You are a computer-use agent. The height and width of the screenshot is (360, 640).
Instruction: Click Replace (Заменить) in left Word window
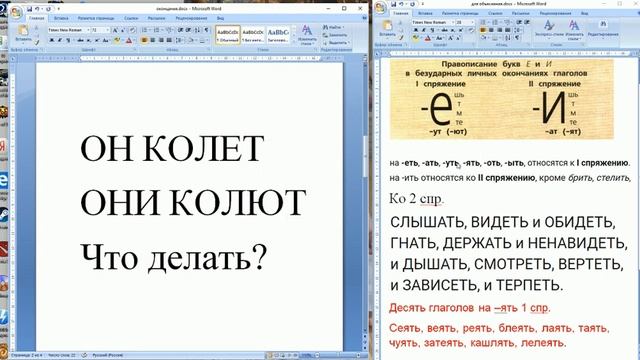pyautogui.click(x=335, y=35)
